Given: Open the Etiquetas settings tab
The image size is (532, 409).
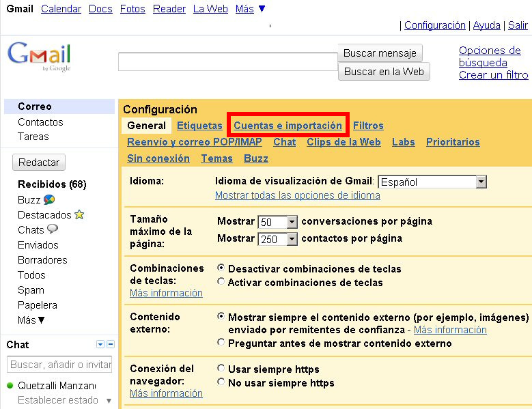Looking at the screenshot, I should pos(199,126).
